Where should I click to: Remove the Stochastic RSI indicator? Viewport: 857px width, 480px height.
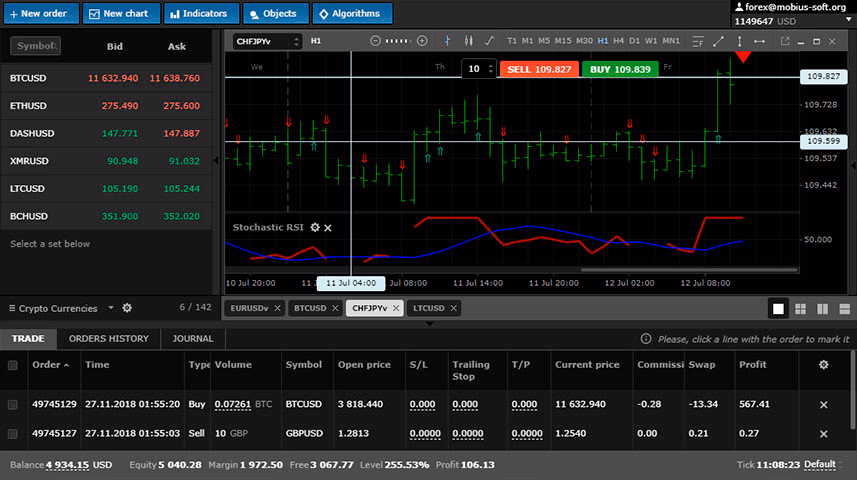[328, 228]
